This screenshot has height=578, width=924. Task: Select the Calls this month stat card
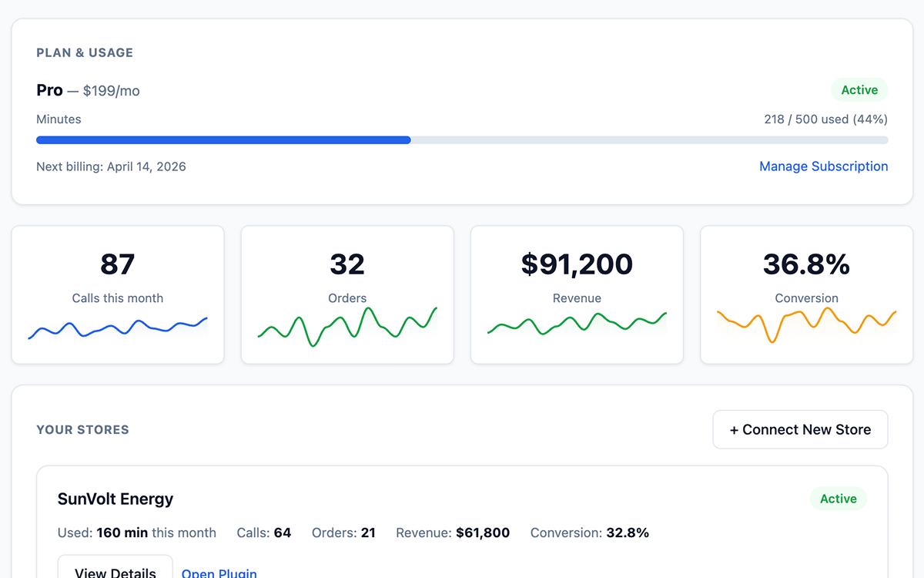(117, 294)
